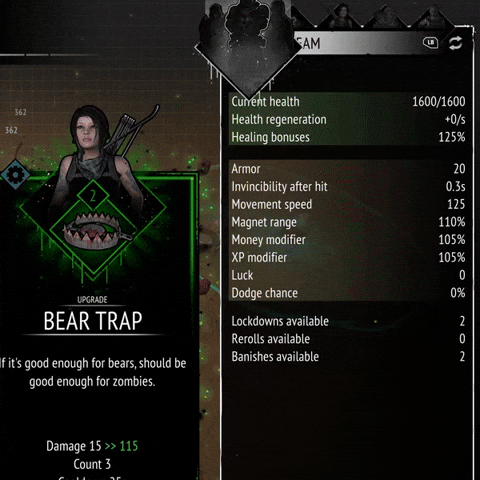Click the Rerolls available entry
Image resolution: width=480 pixels, height=480 pixels.
pos(348,339)
